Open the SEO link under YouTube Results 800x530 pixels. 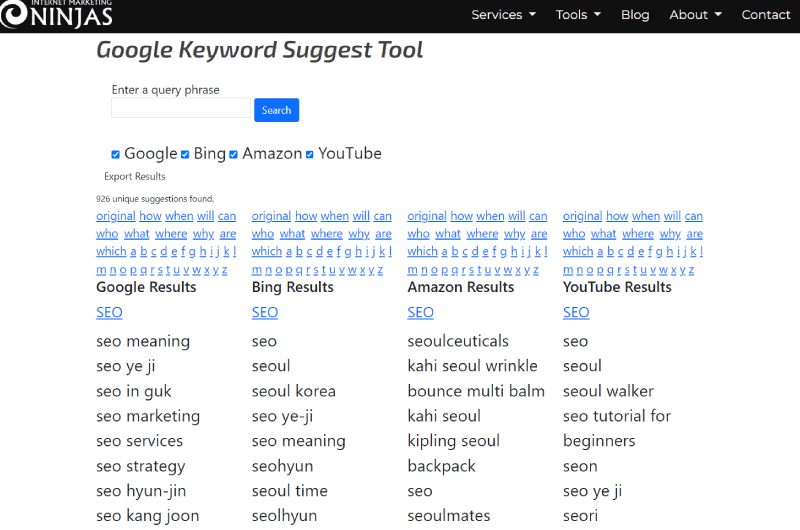click(576, 312)
